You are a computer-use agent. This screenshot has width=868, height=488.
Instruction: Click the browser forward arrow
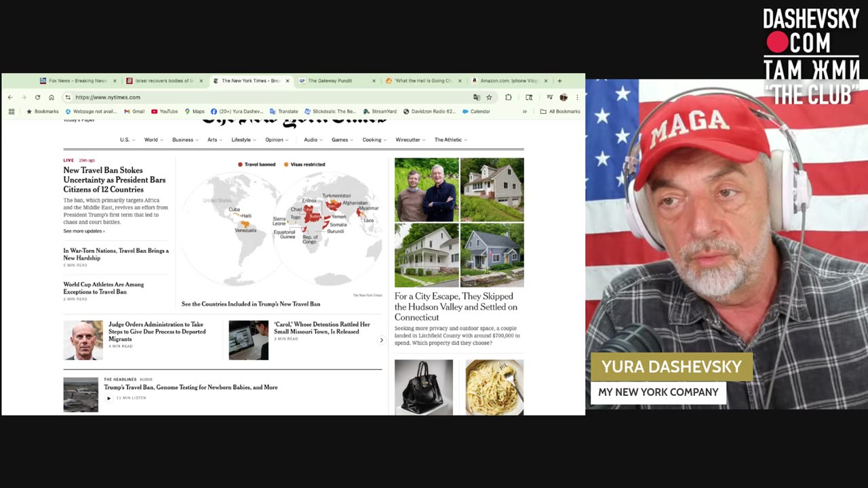pyautogui.click(x=24, y=98)
